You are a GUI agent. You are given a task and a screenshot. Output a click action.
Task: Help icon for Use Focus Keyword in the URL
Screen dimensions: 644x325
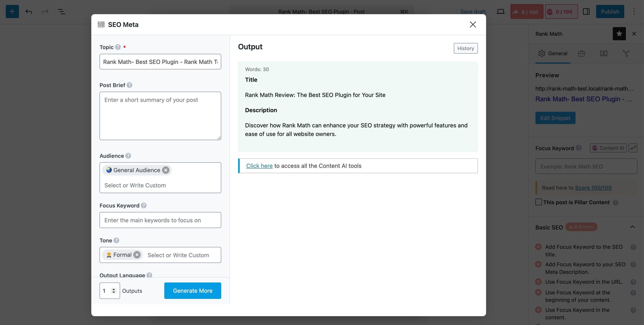[x=633, y=282]
